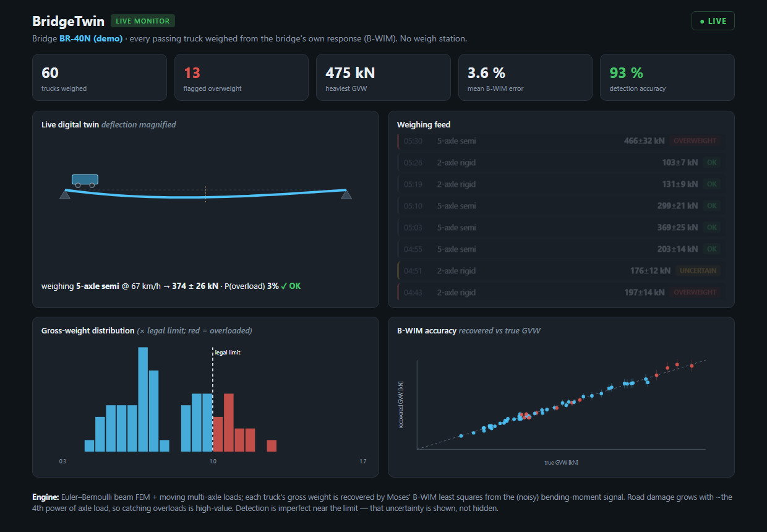Select the 05:19 2-axle rigid feed row
Screen dimensions: 767x532
pos(561,184)
